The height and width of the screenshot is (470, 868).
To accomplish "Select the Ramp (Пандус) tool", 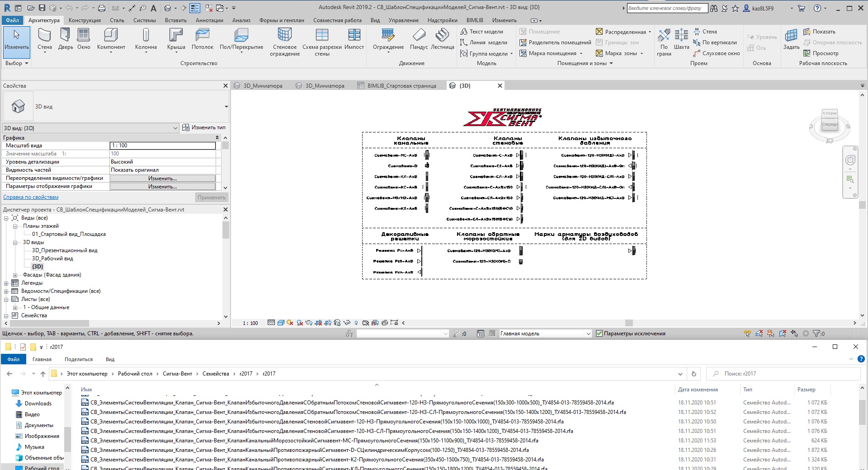I will 419,39.
